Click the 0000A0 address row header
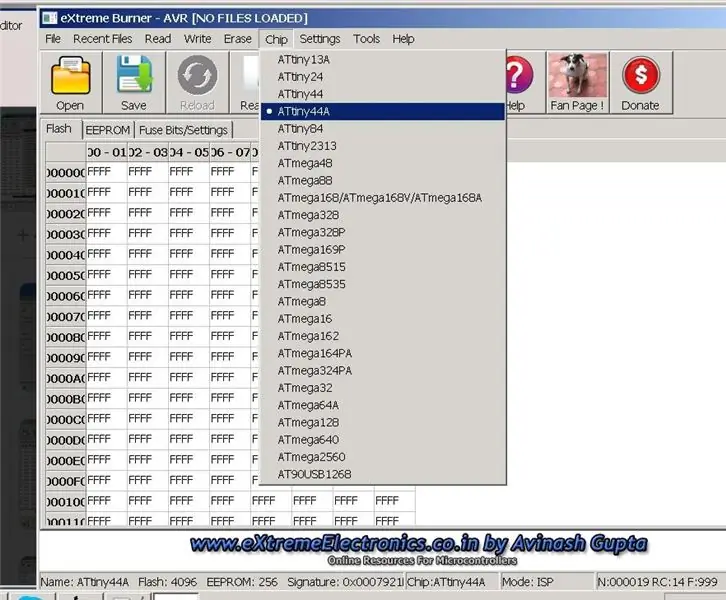 (66, 379)
